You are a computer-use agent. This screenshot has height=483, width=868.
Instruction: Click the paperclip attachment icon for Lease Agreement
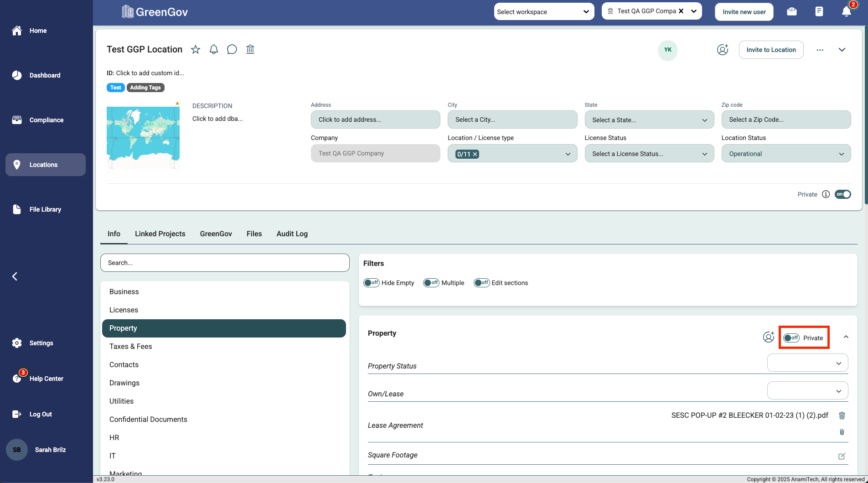coord(842,432)
